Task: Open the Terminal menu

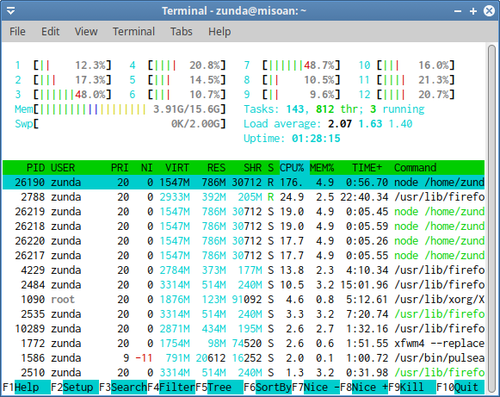Action: click(134, 32)
